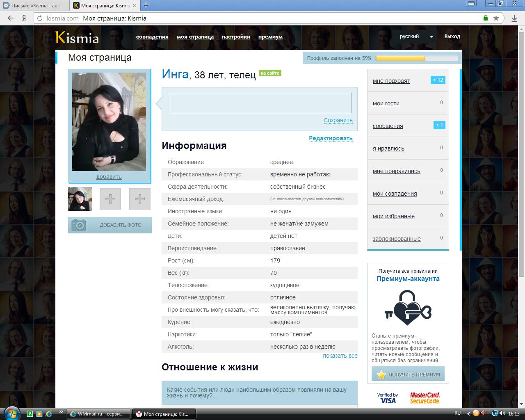525x420 pixels.
Task: Click into the status text field
Action: (x=260, y=103)
